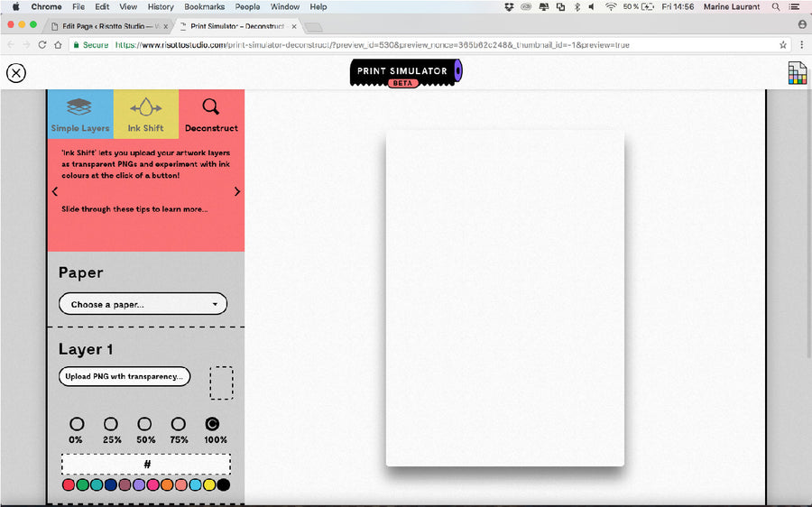Image resolution: width=812 pixels, height=507 pixels.
Task: Close the simulator with the circled X icon
Action: tap(16, 73)
